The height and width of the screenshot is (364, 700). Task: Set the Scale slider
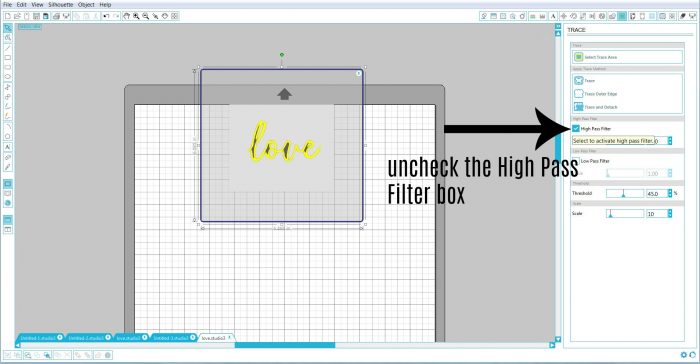click(x=625, y=213)
